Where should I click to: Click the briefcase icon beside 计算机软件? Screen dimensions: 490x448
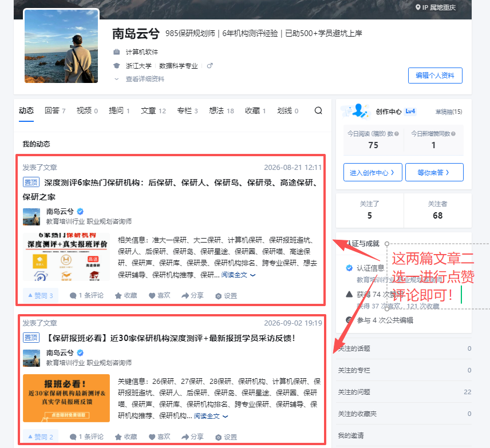117,52
